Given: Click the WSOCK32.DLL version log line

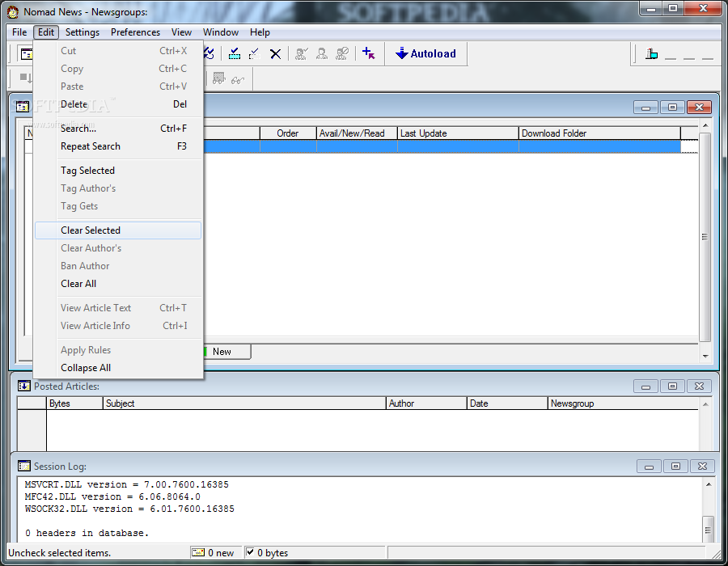Looking at the screenshot, I should [x=129, y=509].
